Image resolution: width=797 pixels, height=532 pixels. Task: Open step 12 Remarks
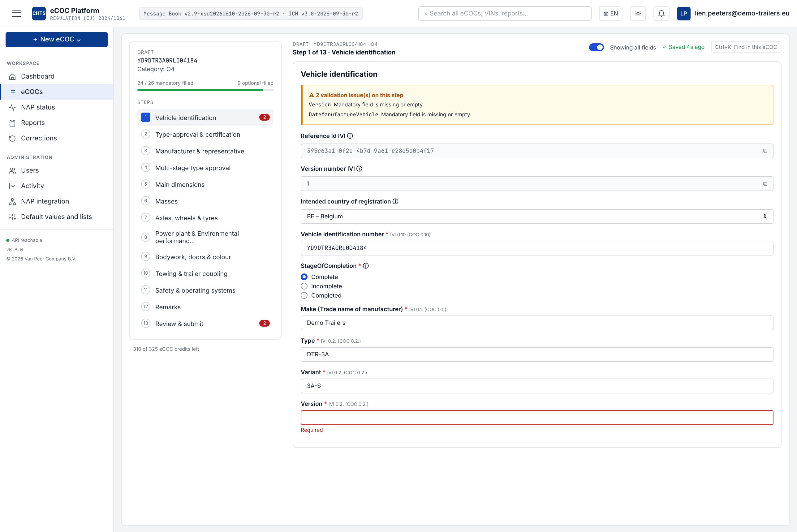click(205, 307)
